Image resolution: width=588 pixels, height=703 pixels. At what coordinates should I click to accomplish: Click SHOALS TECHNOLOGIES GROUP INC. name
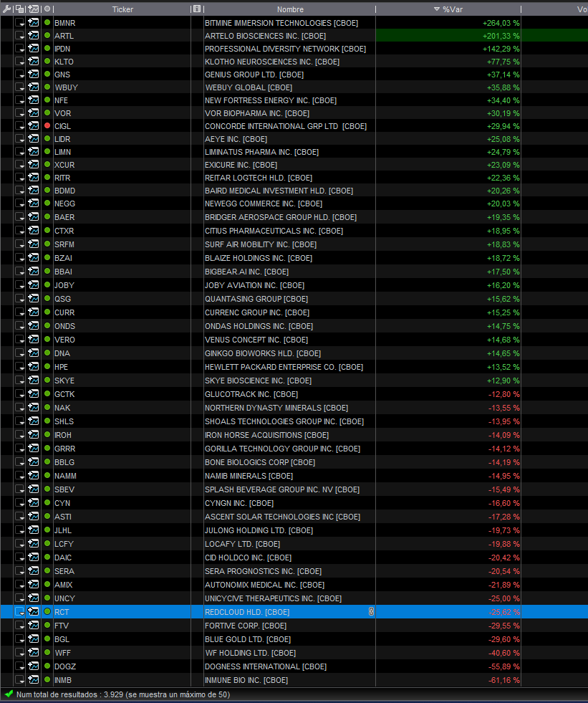[x=284, y=421]
